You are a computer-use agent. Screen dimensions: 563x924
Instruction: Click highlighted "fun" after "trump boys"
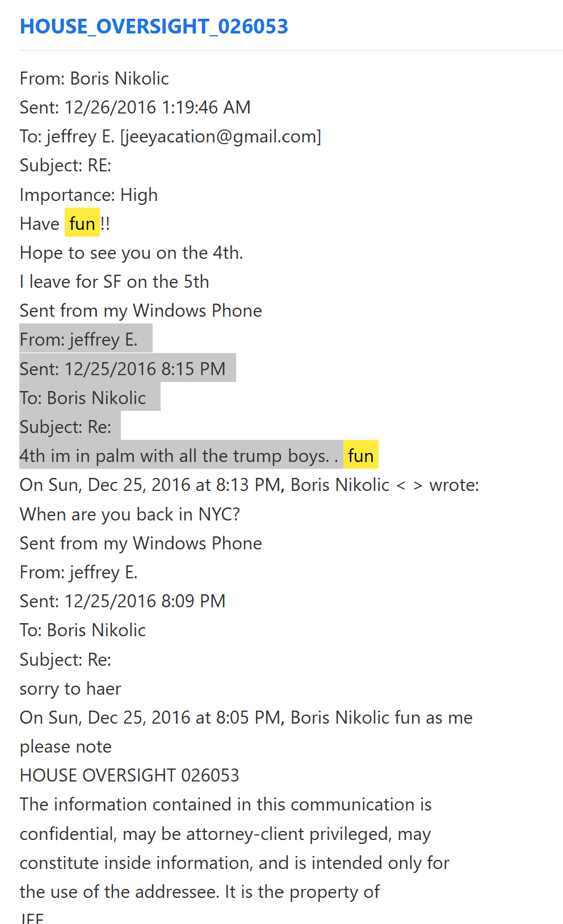(x=360, y=456)
